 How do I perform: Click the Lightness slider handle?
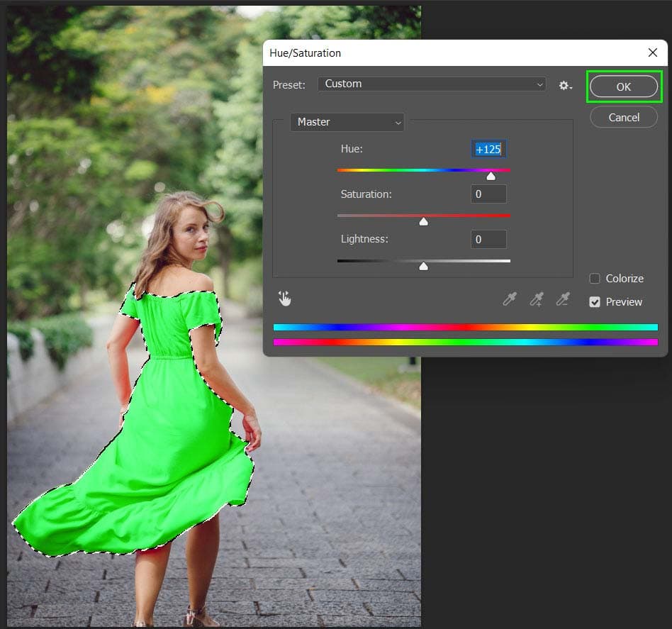(423, 266)
